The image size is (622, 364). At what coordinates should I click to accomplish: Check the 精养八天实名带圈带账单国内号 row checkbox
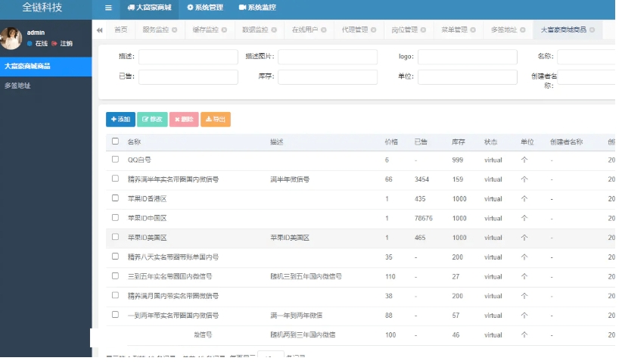[x=116, y=257]
